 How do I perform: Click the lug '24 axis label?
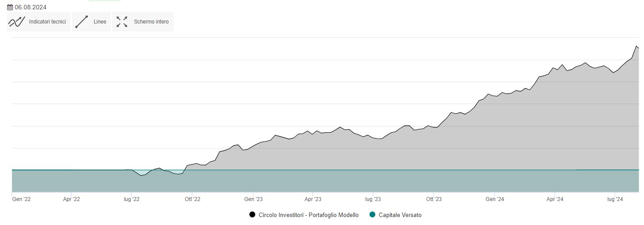[614, 200]
